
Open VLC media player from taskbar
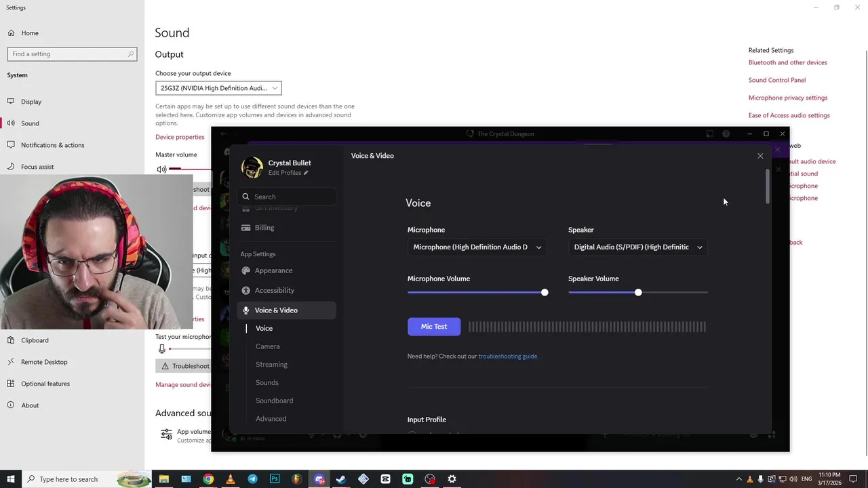(231, 479)
